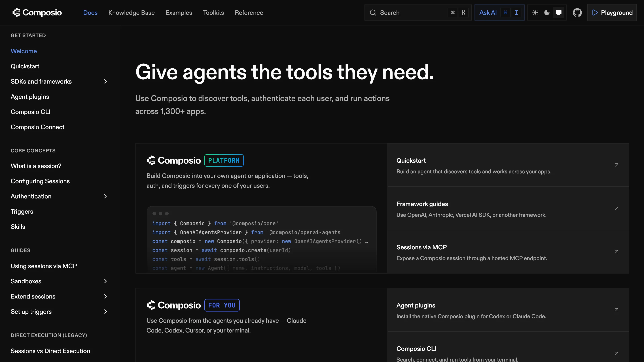The height and width of the screenshot is (362, 644).
Task: Open Knowledge Base tab
Action: (x=131, y=13)
